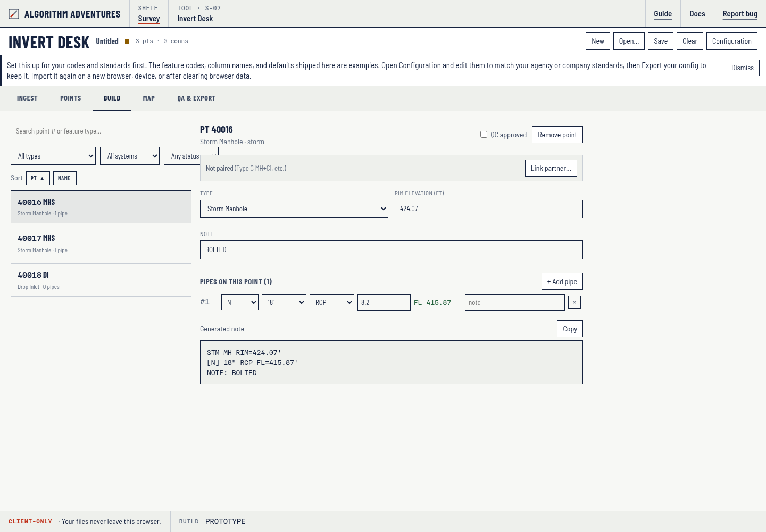Open the Guide link
Screen dimensions: 766x532
663,14
